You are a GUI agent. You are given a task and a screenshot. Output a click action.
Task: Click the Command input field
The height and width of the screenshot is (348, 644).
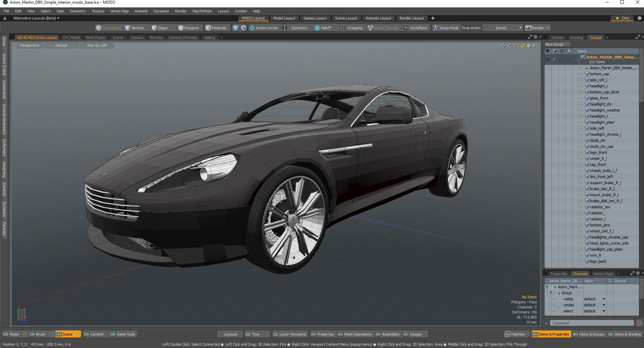point(592,323)
